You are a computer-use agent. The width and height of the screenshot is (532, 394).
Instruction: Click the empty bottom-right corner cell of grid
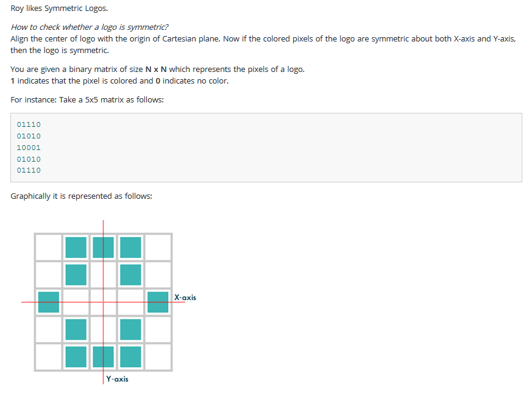[158, 357]
